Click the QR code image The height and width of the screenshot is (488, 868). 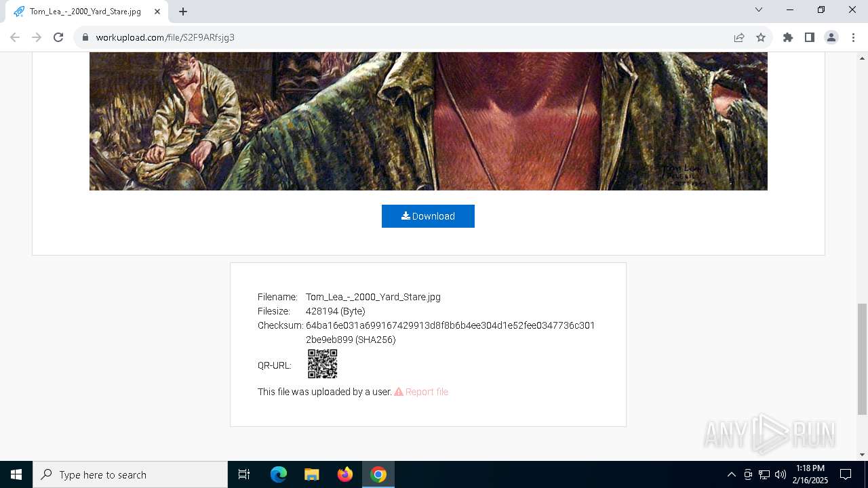tap(322, 364)
